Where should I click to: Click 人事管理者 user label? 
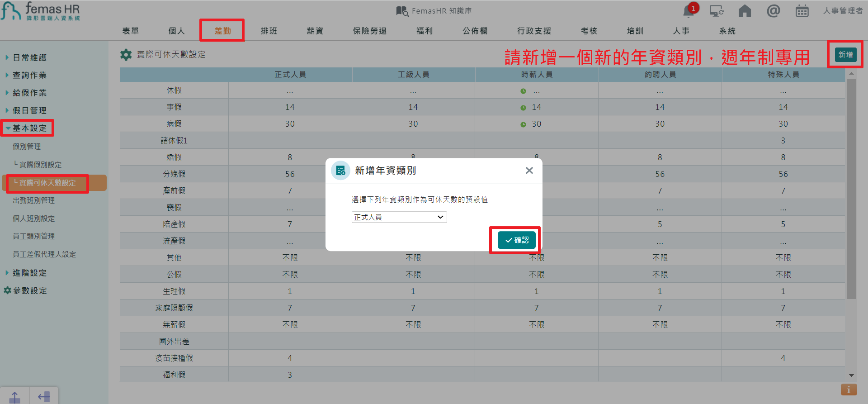(843, 11)
